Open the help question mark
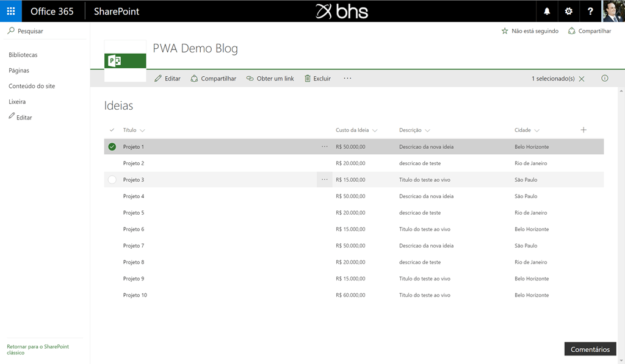The height and width of the screenshot is (364, 625). pyautogui.click(x=590, y=11)
